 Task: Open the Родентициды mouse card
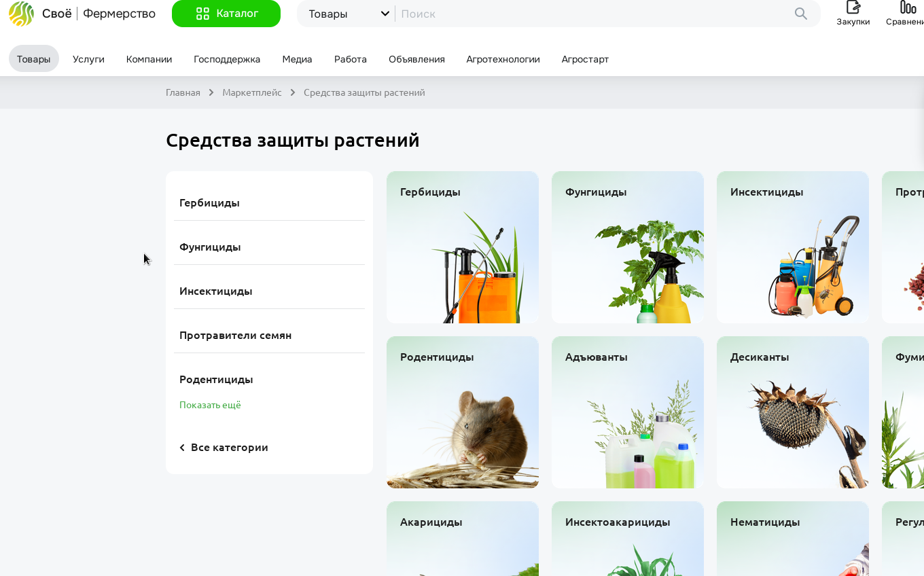pyautogui.click(x=463, y=412)
